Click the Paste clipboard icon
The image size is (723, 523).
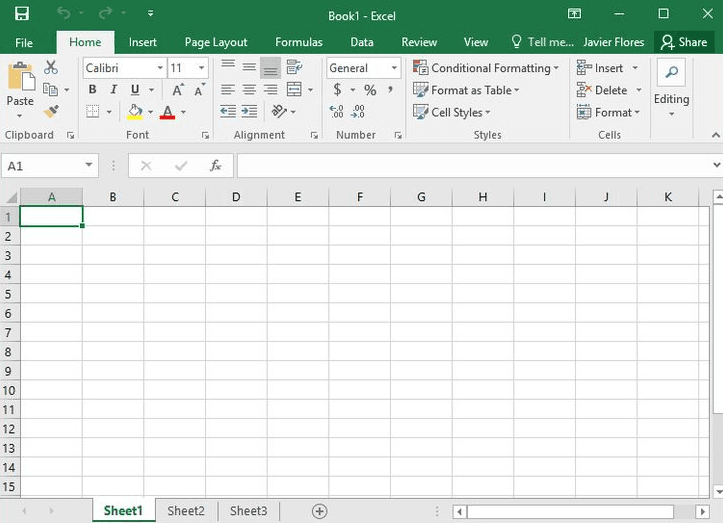coord(21,77)
